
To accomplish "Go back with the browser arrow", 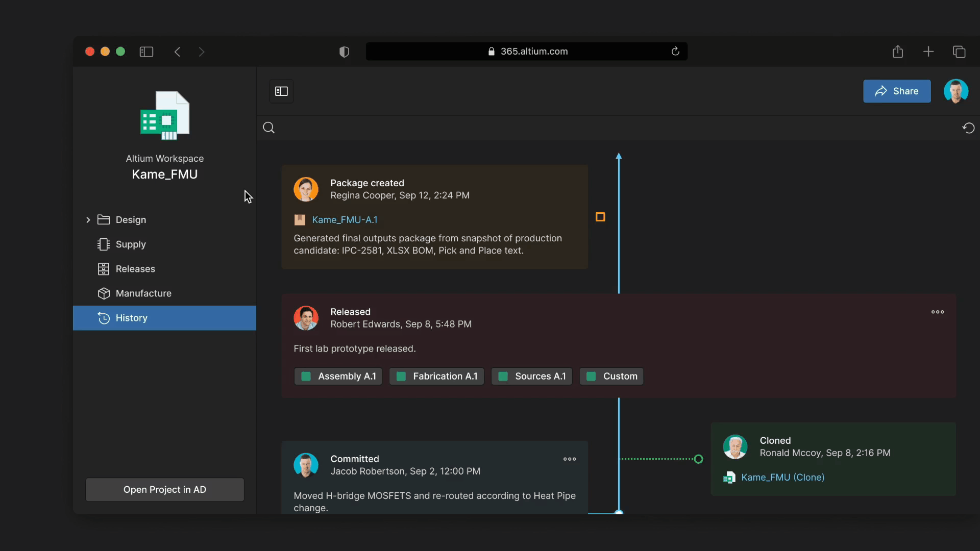I will tap(177, 52).
